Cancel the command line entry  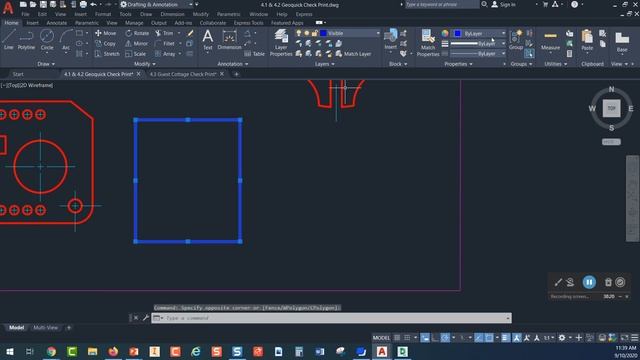(136, 318)
